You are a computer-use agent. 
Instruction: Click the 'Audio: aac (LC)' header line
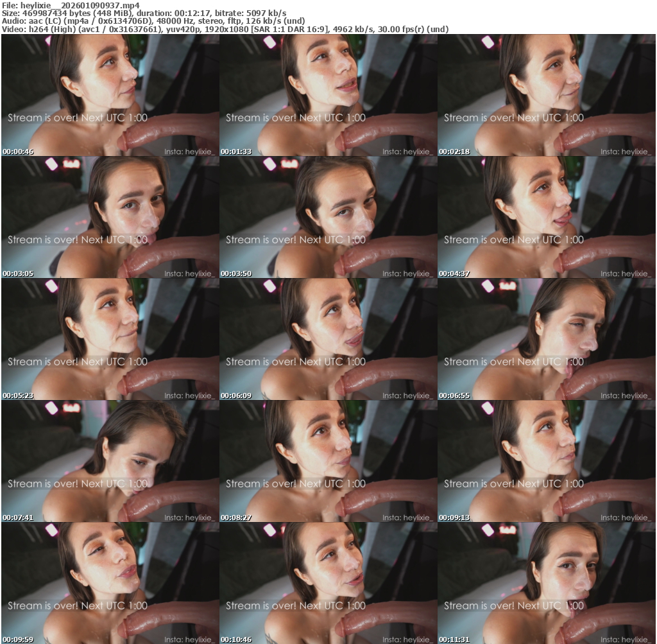tap(153, 21)
